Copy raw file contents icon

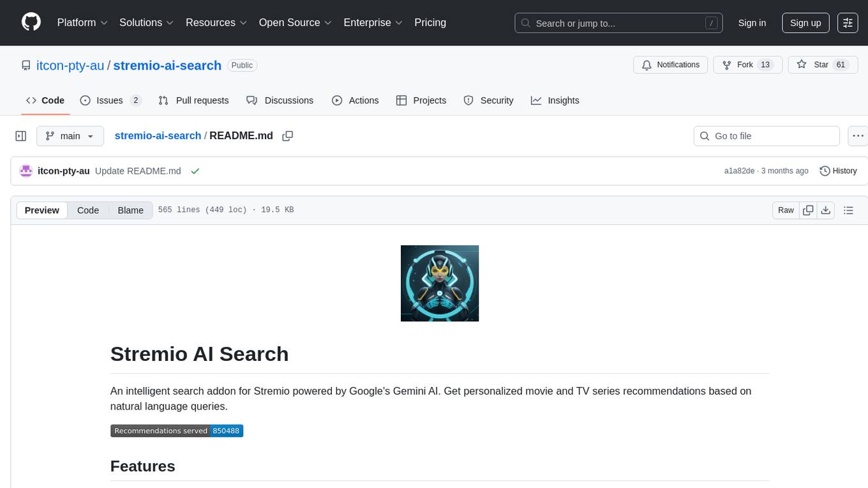(808, 210)
